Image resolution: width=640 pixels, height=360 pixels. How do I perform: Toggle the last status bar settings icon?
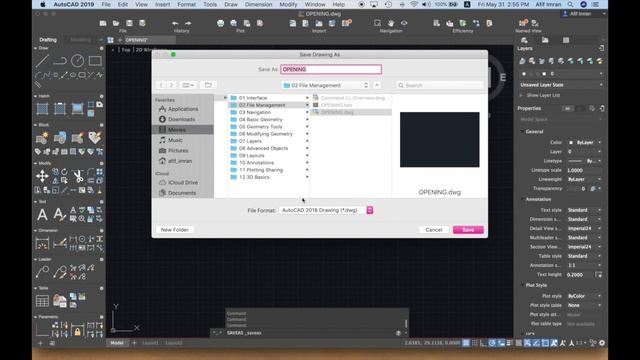[602, 343]
